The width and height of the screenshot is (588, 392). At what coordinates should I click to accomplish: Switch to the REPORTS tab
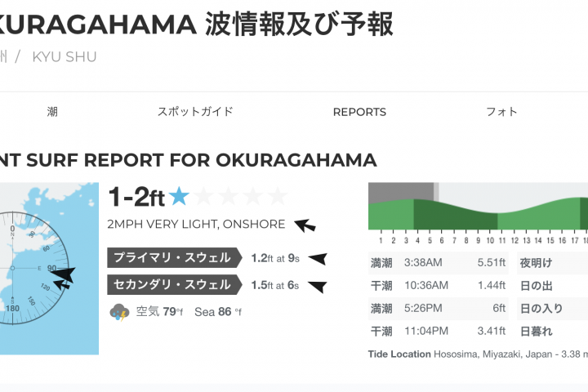[359, 112]
